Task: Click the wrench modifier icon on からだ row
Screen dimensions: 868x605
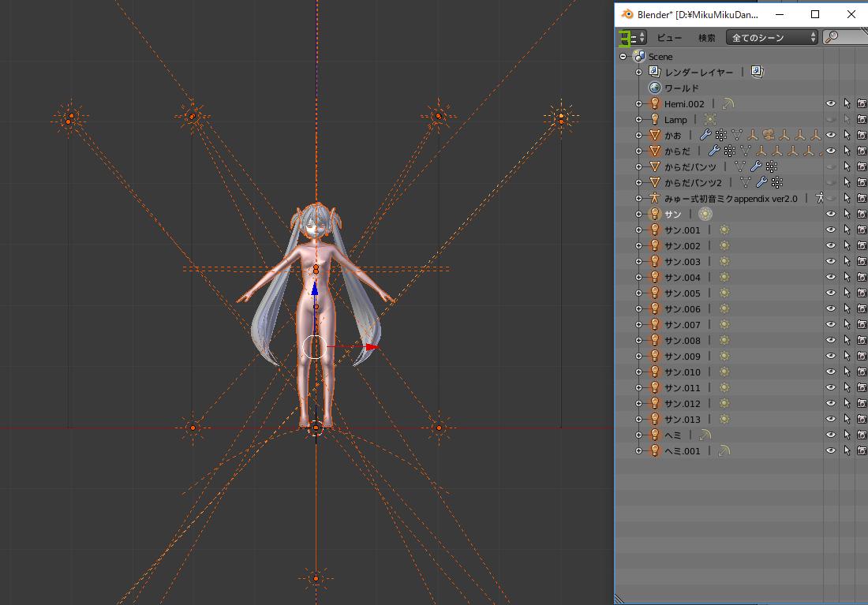Action: point(714,151)
